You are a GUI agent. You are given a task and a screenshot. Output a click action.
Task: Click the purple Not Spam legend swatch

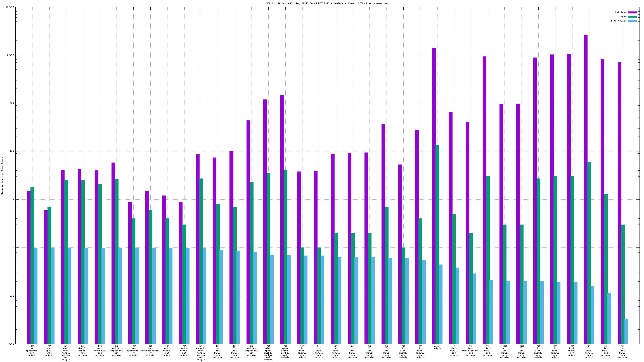[x=632, y=12]
